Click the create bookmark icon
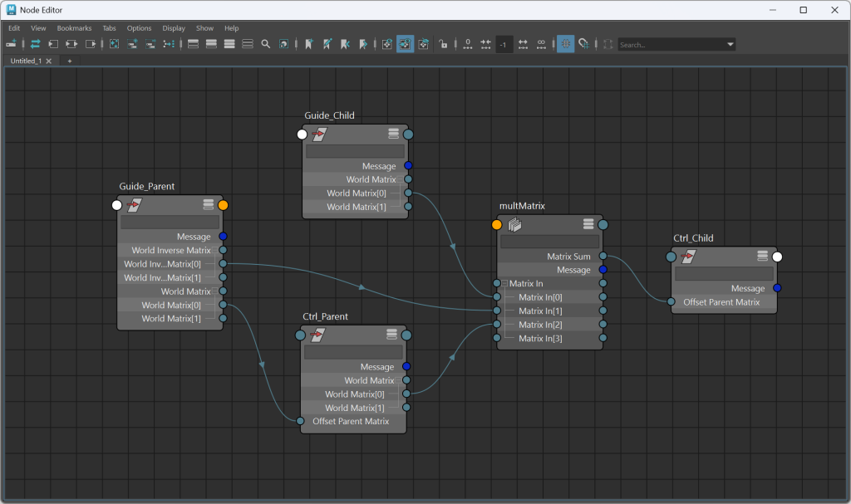851x504 pixels. [308, 44]
